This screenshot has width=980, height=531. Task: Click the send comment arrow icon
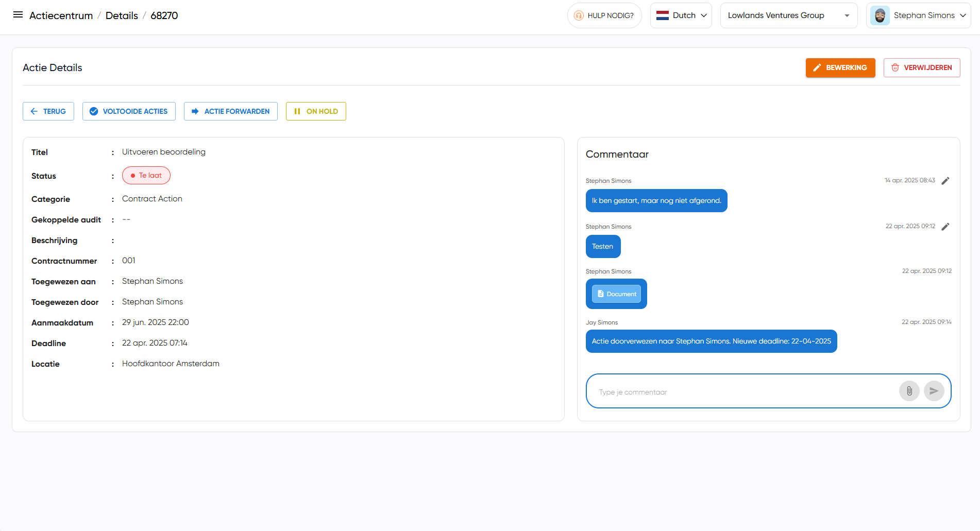934,391
